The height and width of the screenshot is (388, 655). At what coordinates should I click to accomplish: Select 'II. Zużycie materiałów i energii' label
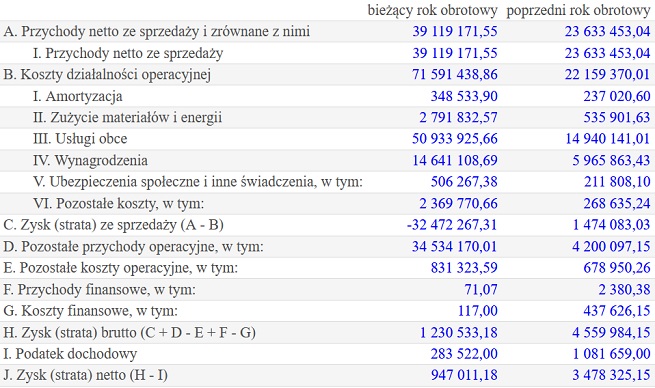pyautogui.click(x=127, y=118)
